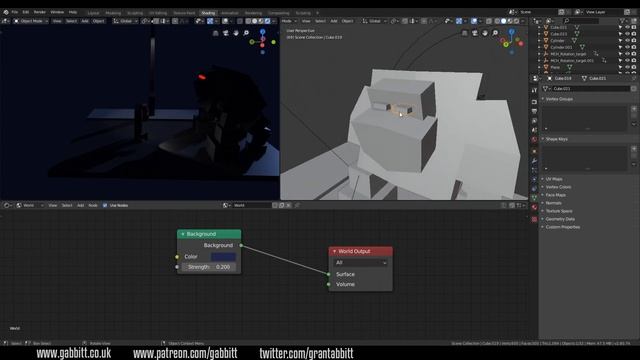640x360 pixels.
Task: Open the Output properties tab
Action: coord(534,111)
